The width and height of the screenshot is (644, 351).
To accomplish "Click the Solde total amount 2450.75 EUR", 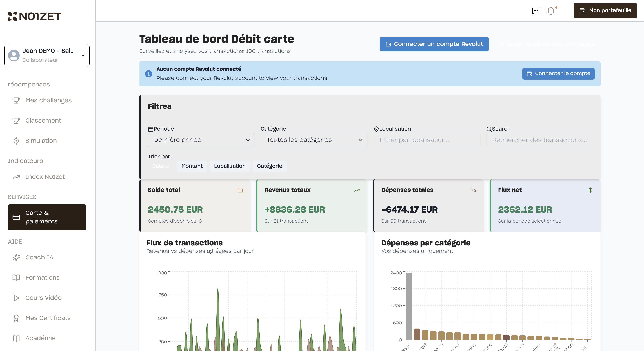I will pyautogui.click(x=175, y=210).
